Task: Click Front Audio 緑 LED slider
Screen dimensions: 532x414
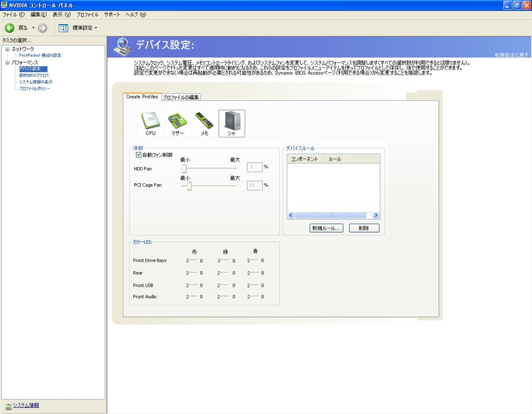Action: click(x=223, y=296)
